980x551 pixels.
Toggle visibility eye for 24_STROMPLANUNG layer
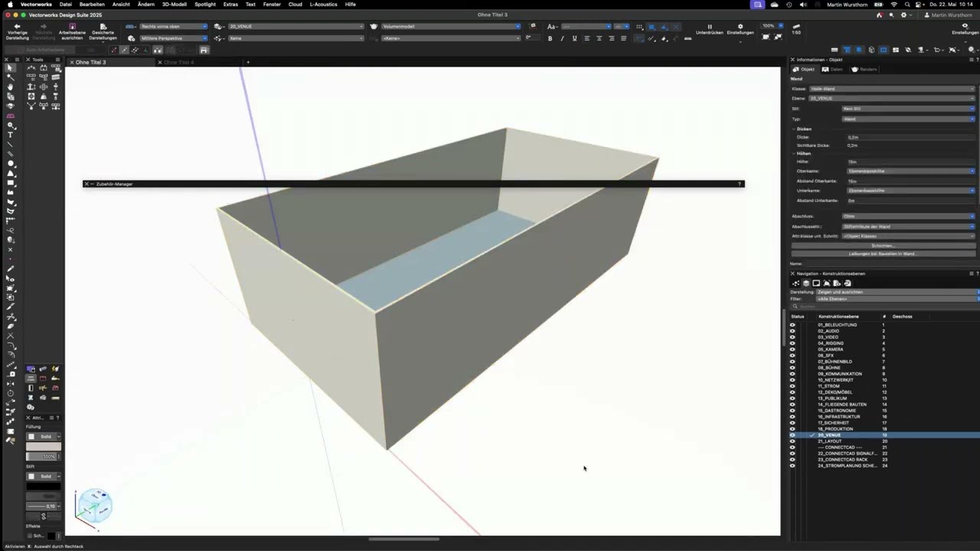pyautogui.click(x=792, y=465)
